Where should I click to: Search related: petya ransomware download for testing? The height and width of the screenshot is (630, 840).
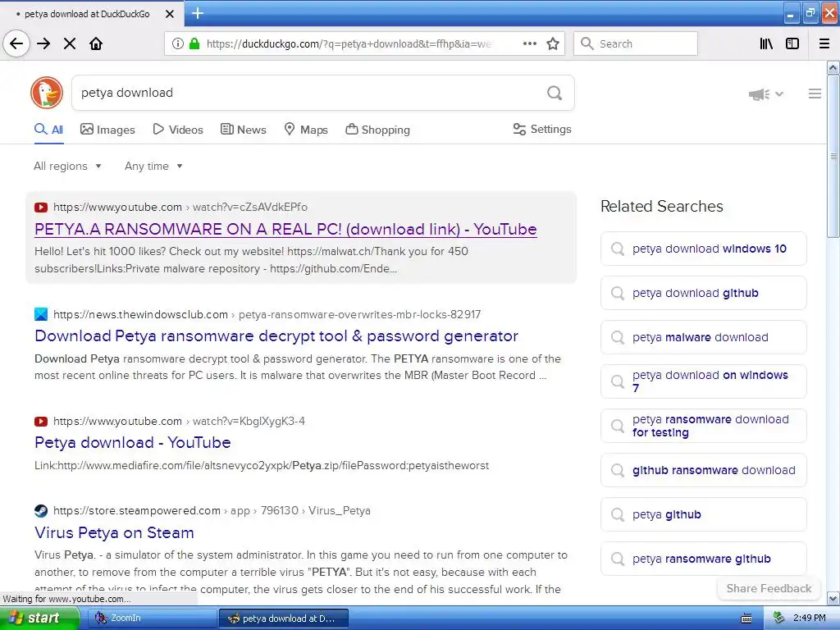(x=703, y=426)
